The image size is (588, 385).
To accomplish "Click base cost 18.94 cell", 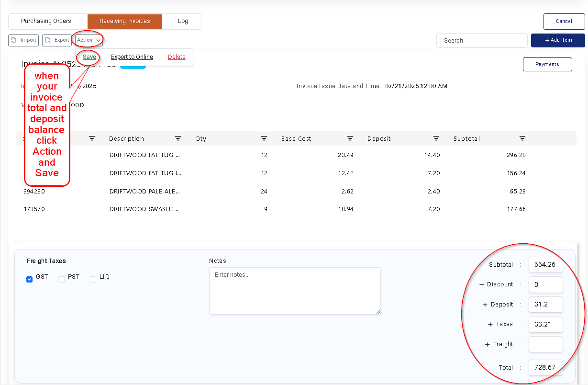I will [x=345, y=209].
